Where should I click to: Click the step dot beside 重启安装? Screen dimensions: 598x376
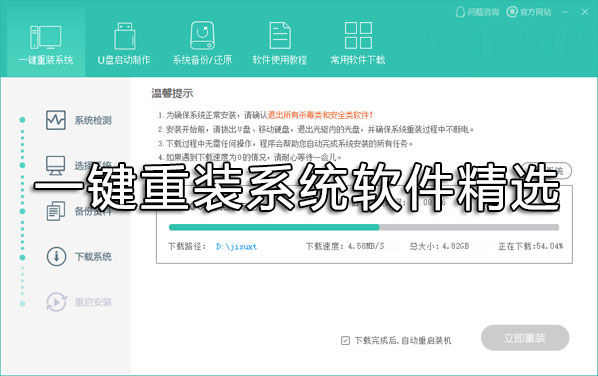click(x=23, y=304)
